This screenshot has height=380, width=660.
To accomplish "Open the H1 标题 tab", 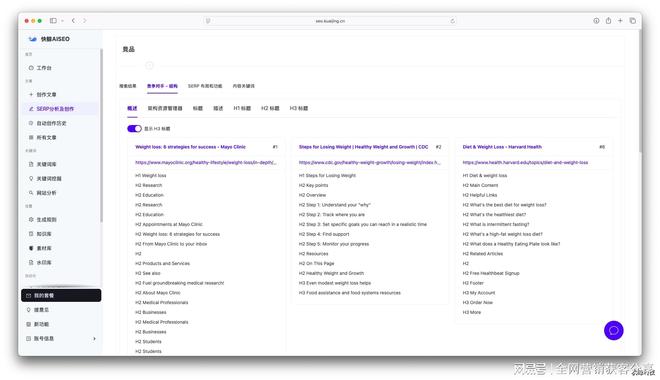I will pyautogui.click(x=242, y=108).
